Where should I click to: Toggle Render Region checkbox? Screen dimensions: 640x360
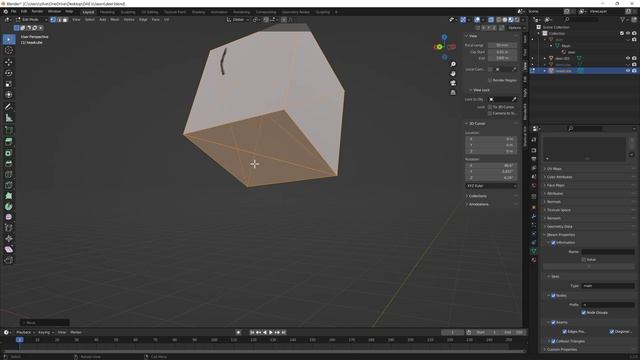coord(490,80)
